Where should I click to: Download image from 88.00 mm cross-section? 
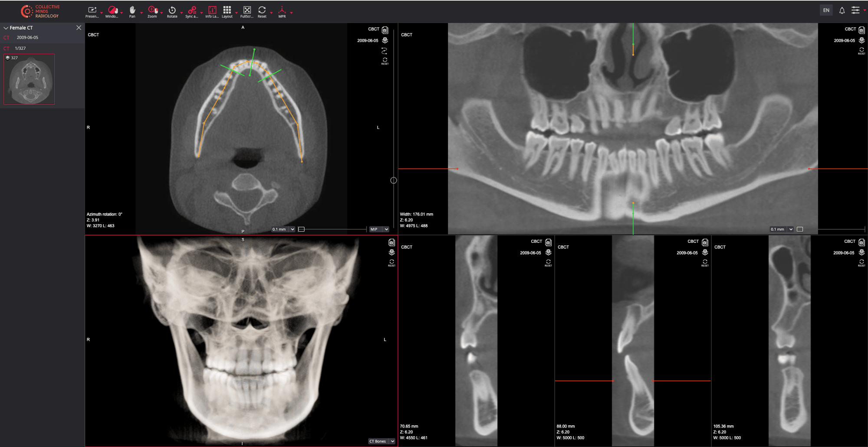(x=705, y=252)
